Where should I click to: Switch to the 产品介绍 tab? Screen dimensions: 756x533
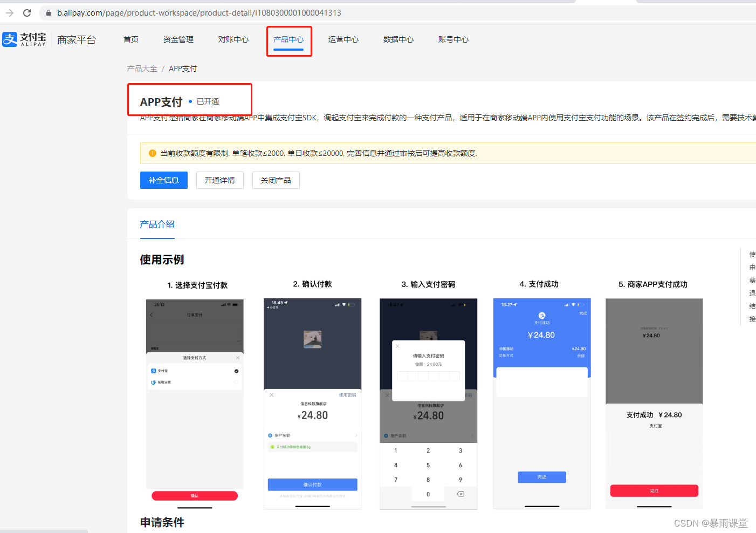coord(157,224)
